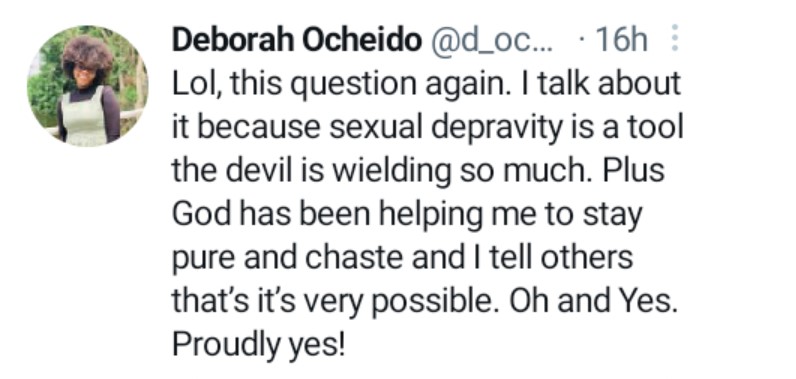
Task: Click the line 'pure and chaste and I tell others'
Action: 402,258
